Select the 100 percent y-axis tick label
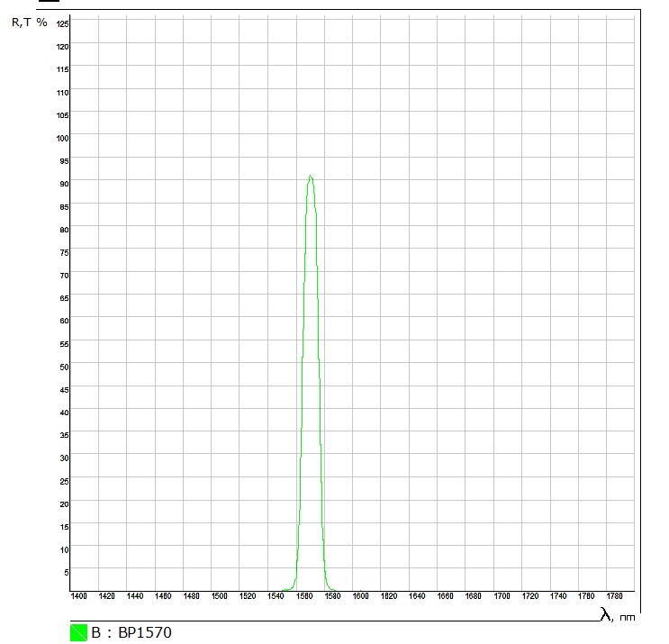 (62, 138)
